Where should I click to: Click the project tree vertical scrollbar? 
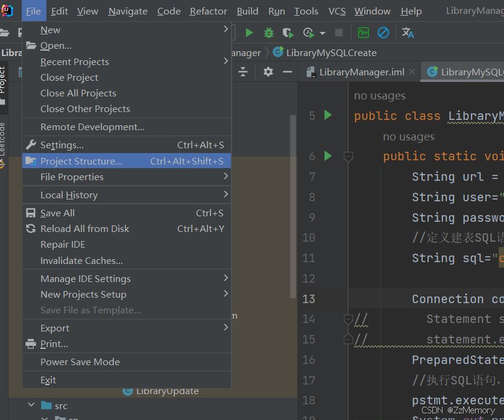[x=293, y=206]
